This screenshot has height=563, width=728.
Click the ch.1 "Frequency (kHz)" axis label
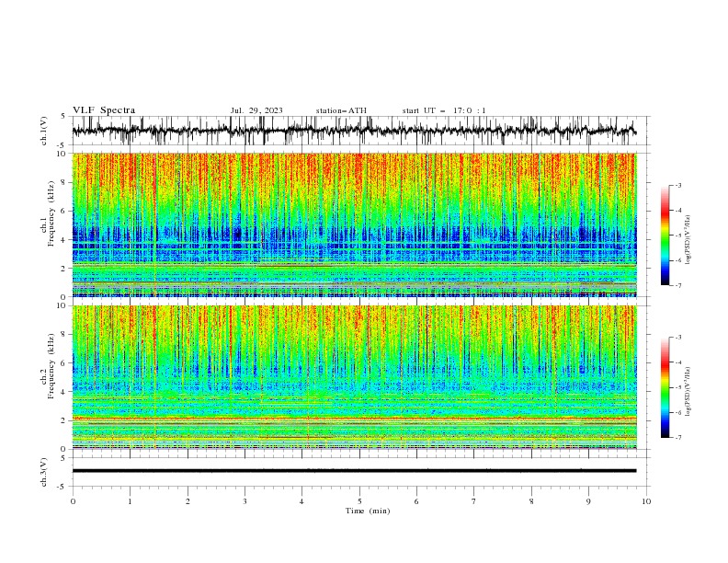[51, 214]
